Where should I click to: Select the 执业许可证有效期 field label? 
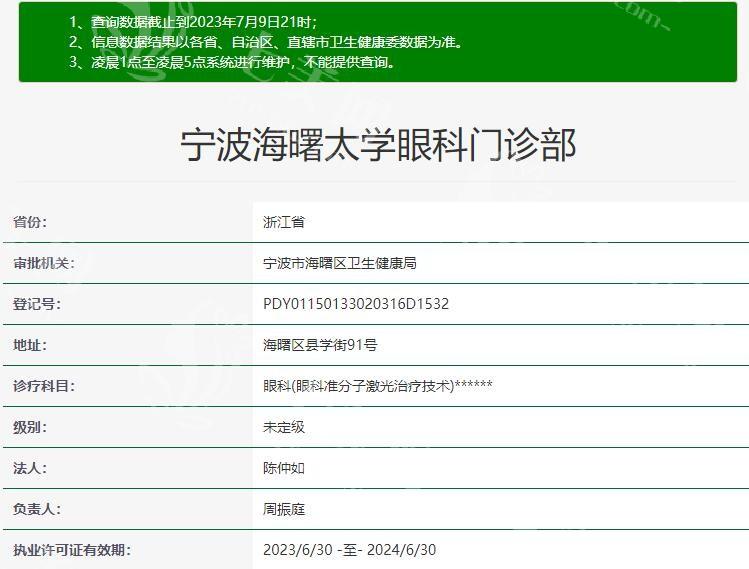71,550
